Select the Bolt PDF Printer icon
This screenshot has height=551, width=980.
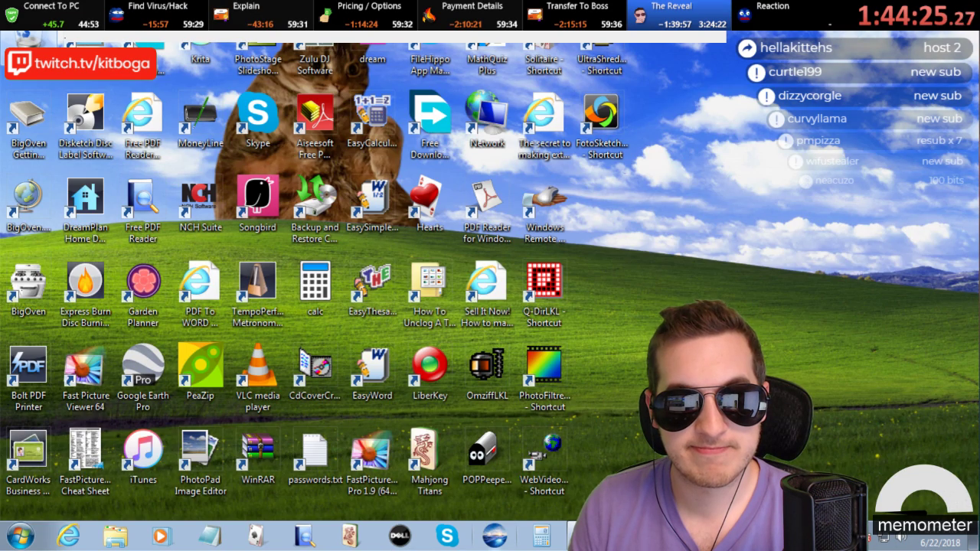click(28, 379)
